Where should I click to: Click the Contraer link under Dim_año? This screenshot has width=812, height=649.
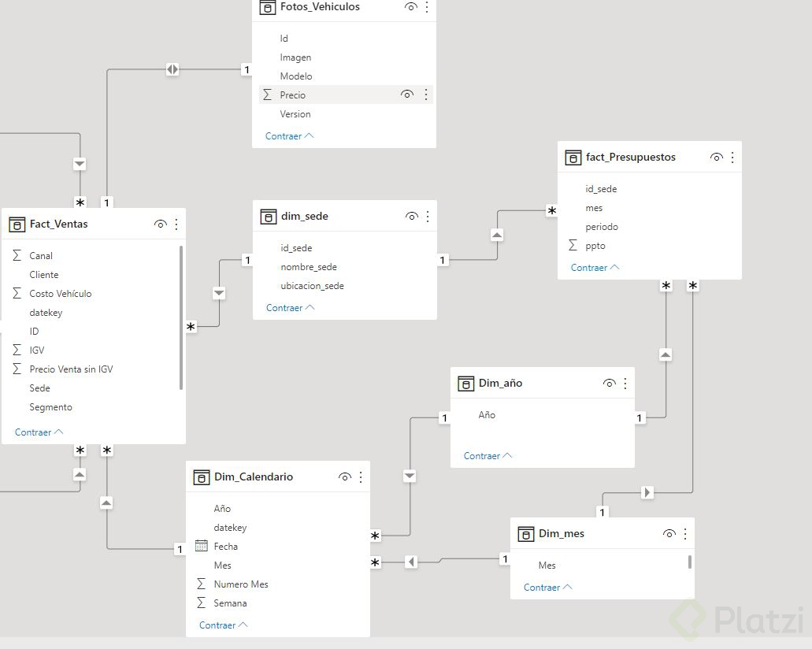pyautogui.click(x=488, y=456)
